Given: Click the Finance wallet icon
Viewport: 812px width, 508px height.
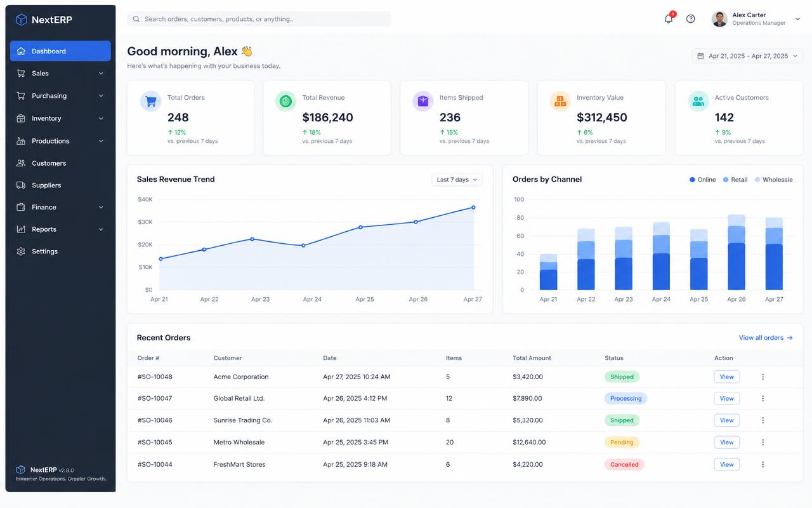Looking at the screenshot, I should tap(21, 207).
